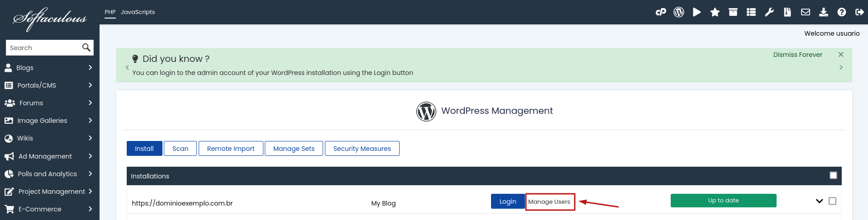Click the Install button

[x=144, y=149]
